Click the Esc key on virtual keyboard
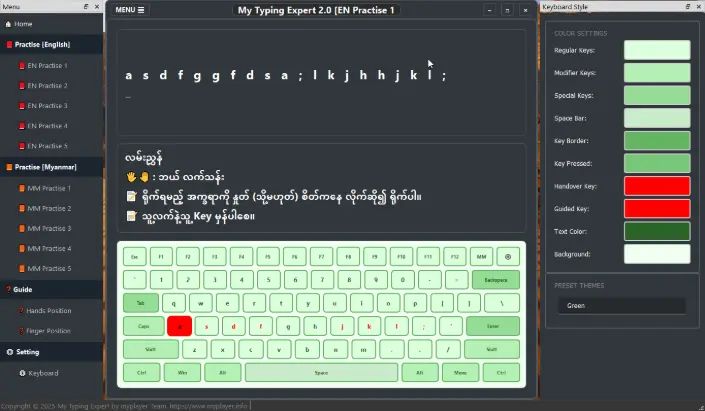The width and height of the screenshot is (705, 411). [134, 257]
